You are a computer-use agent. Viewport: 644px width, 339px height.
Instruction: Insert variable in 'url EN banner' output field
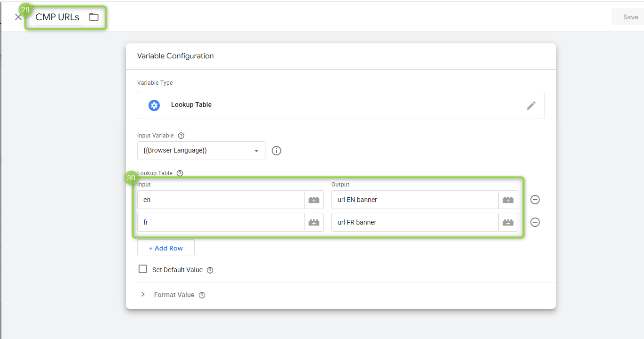508,200
